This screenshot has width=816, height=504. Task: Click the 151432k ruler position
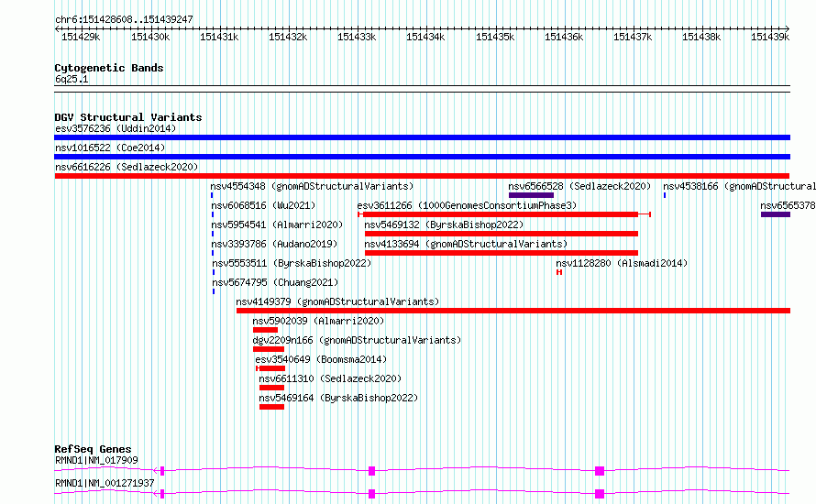(288, 37)
